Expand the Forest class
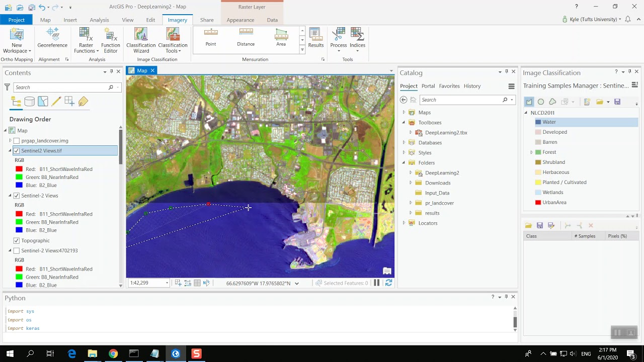This screenshot has width=644, height=362. pyautogui.click(x=531, y=152)
